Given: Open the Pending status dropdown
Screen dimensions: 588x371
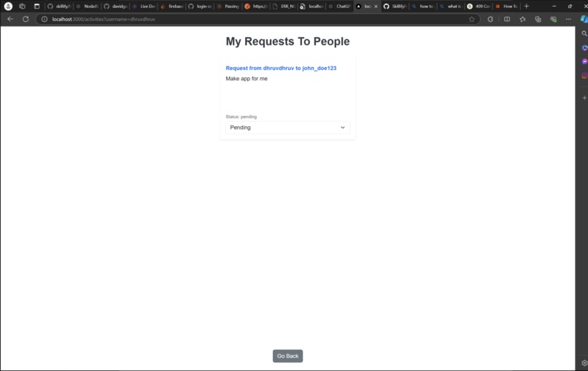Looking at the screenshot, I should pyautogui.click(x=287, y=128).
